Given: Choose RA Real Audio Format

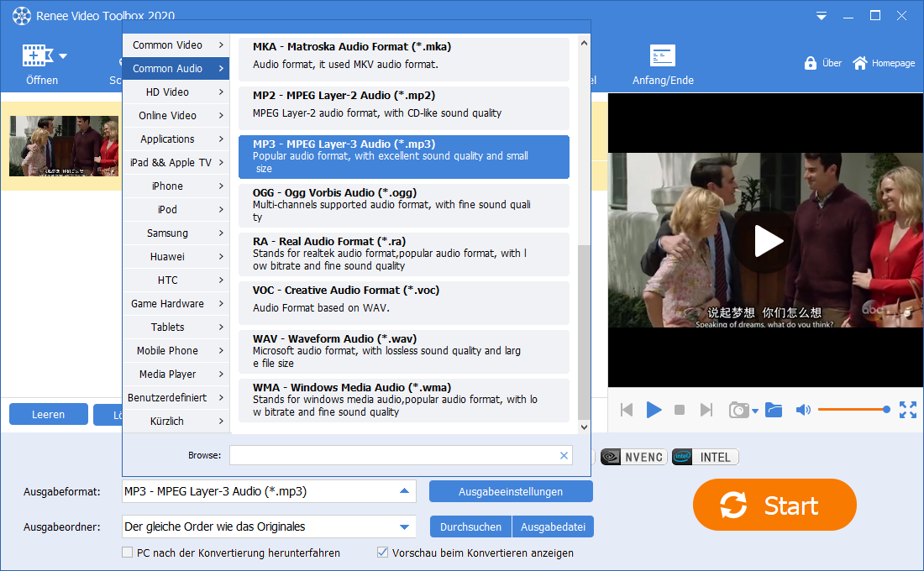Looking at the screenshot, I should pyautogui.click(x=404, y=254).
